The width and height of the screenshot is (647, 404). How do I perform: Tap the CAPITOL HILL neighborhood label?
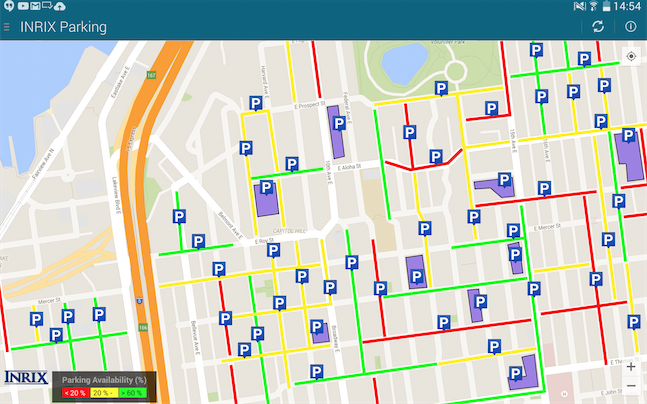click(289, 231)
